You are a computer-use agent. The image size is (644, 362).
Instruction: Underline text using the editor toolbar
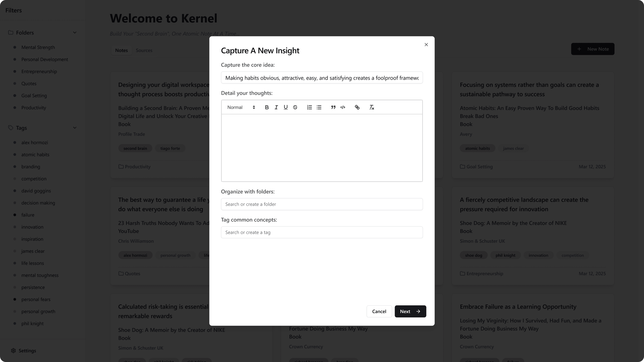(x=286, y=107)
